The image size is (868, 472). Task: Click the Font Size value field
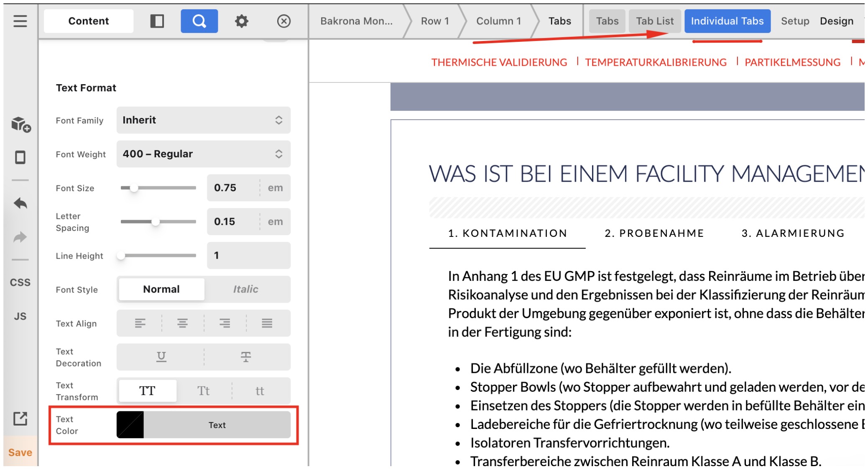pyautogui.click(x=233, y=188)
